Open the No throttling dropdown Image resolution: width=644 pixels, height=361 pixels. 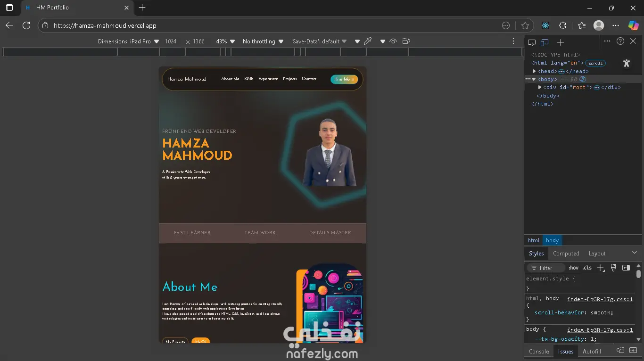263,41
